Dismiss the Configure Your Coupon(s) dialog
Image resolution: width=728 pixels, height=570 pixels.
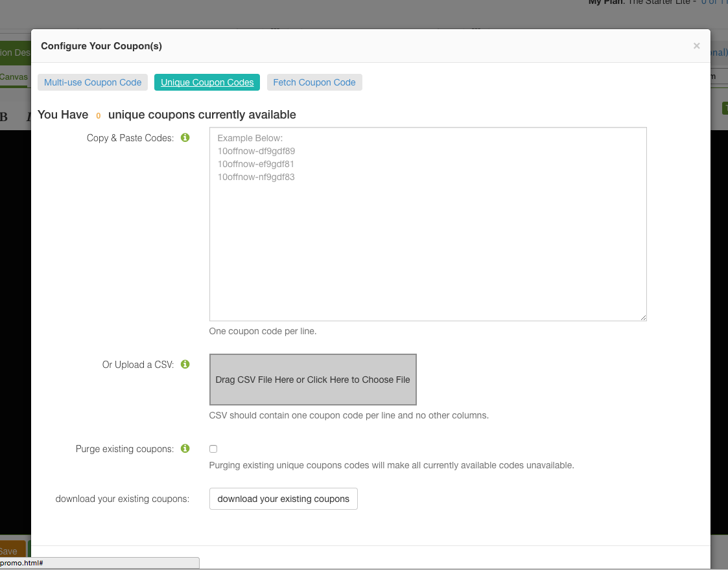696,45
